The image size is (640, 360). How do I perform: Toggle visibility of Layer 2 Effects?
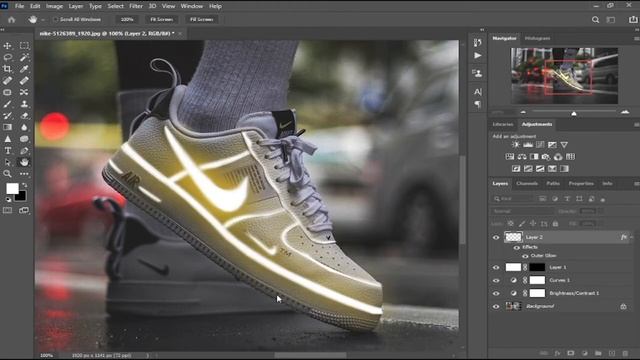[x=517, y=247]
